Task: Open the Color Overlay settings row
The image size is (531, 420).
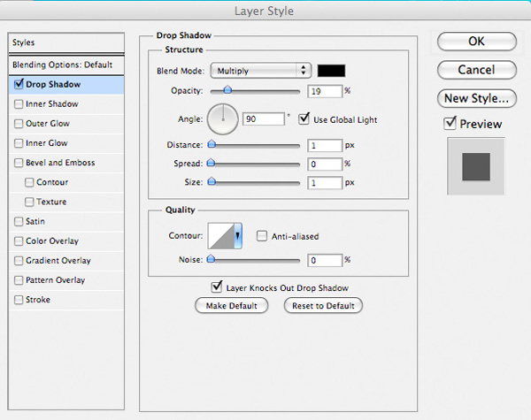Action: point(66,241)
